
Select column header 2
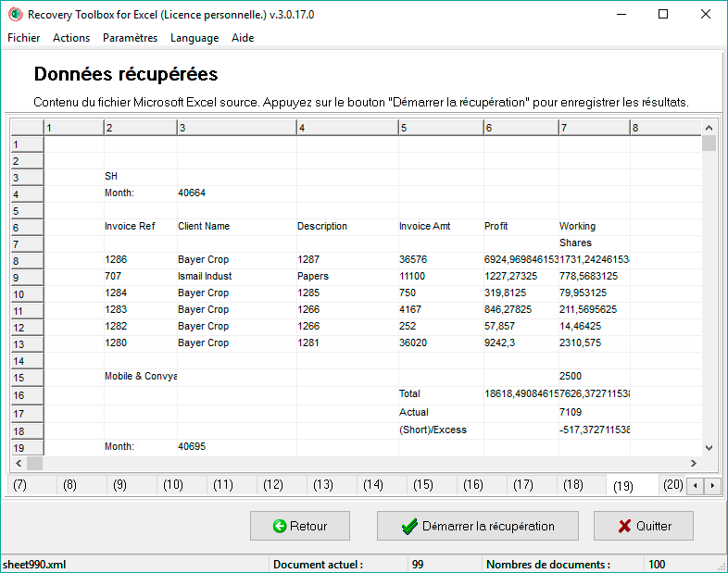pyautogui.click(x=140, y=128)
